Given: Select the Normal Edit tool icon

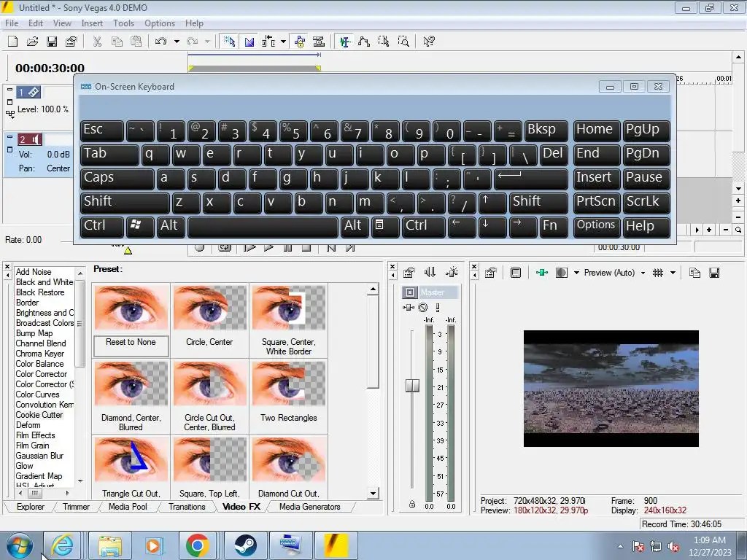Looking at the screenshot, I should (345, 42).
